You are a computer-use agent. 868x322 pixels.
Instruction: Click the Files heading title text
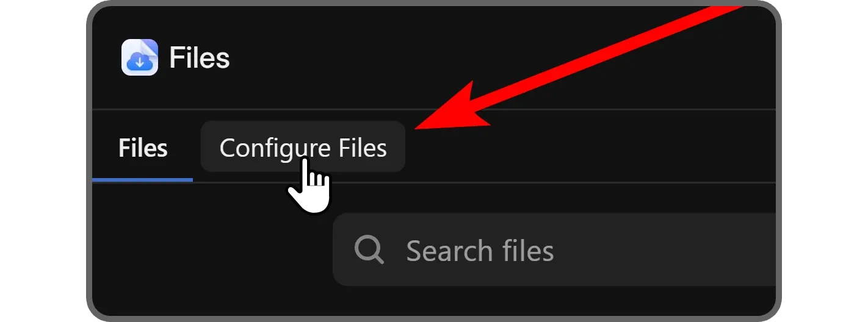[x=200, y=58]
